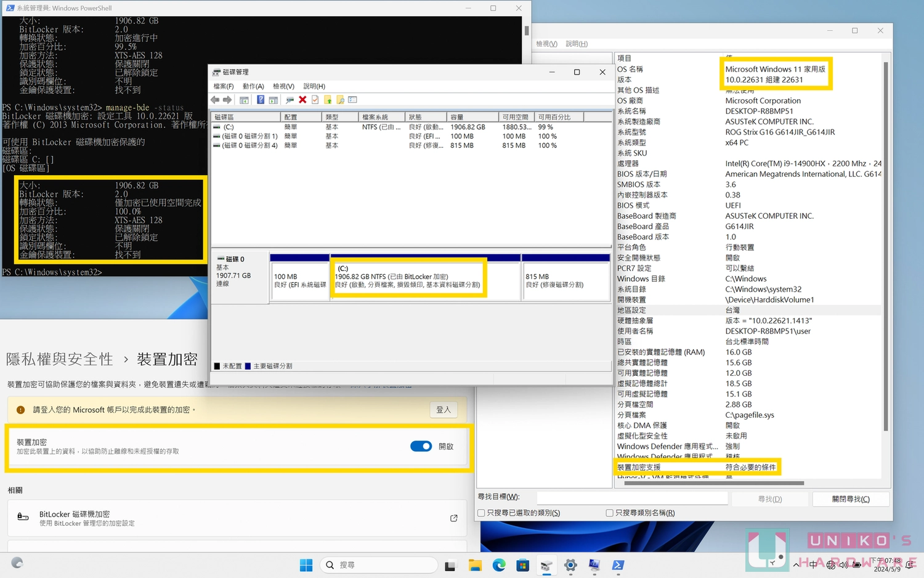Open external link icon beside BitLocker 磁碟機加密

pyautogui.click(x=454, y=518)
